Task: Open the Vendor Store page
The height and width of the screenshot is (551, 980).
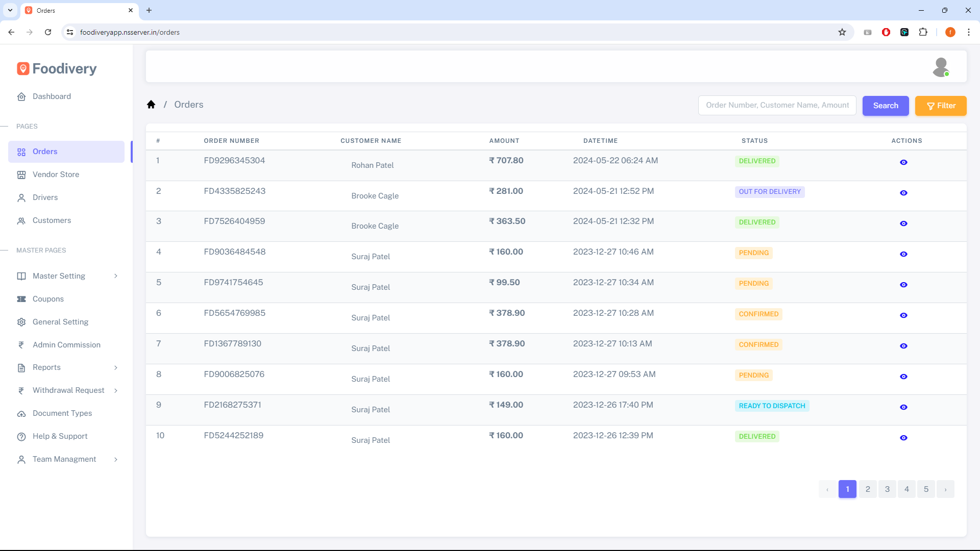Action: [56, 174]
